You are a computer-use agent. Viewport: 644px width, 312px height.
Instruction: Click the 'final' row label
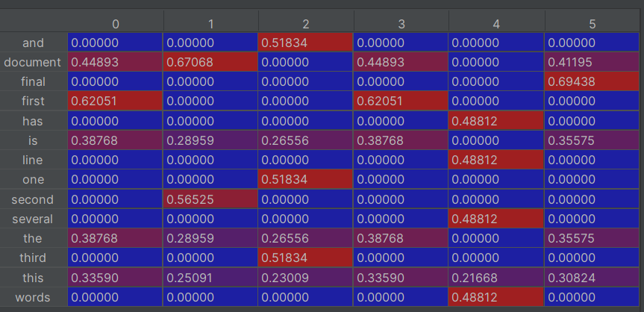click(x=34, y=81)
